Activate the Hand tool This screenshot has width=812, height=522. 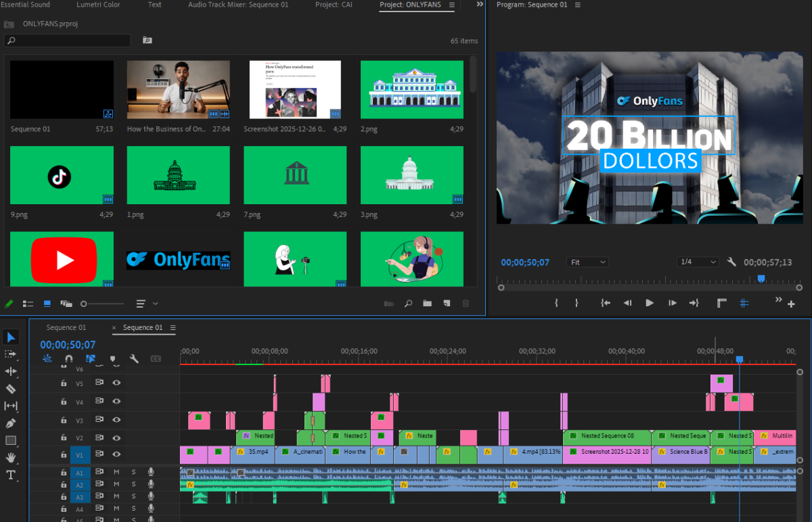pos(11,458)
